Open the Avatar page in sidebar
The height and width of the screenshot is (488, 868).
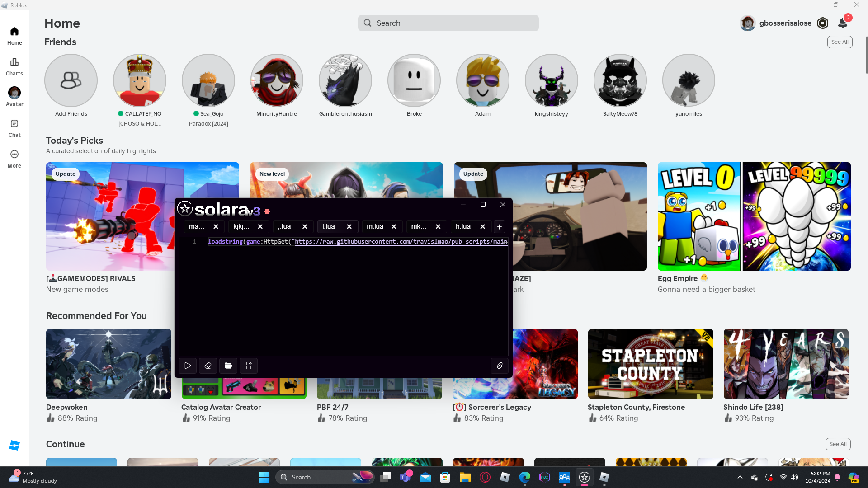tap(14, 97)
